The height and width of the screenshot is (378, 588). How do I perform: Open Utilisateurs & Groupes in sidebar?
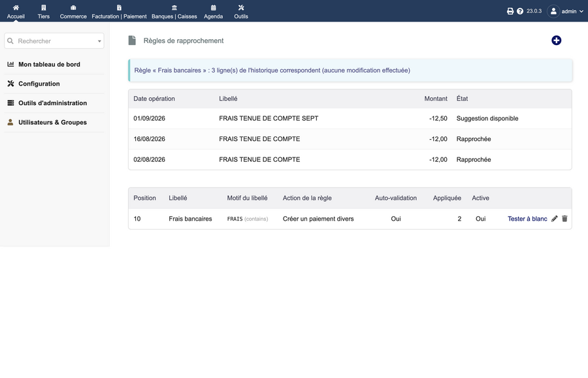[52, 123]
